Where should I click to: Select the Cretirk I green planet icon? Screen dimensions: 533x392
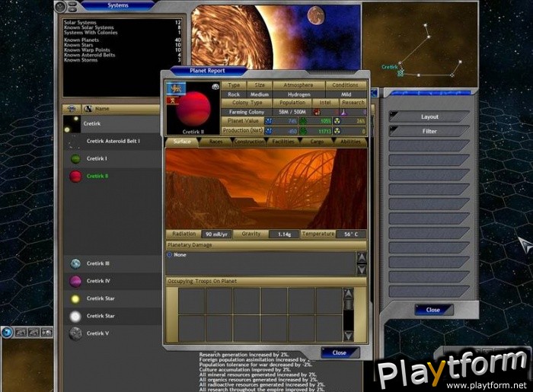(75, 158)
